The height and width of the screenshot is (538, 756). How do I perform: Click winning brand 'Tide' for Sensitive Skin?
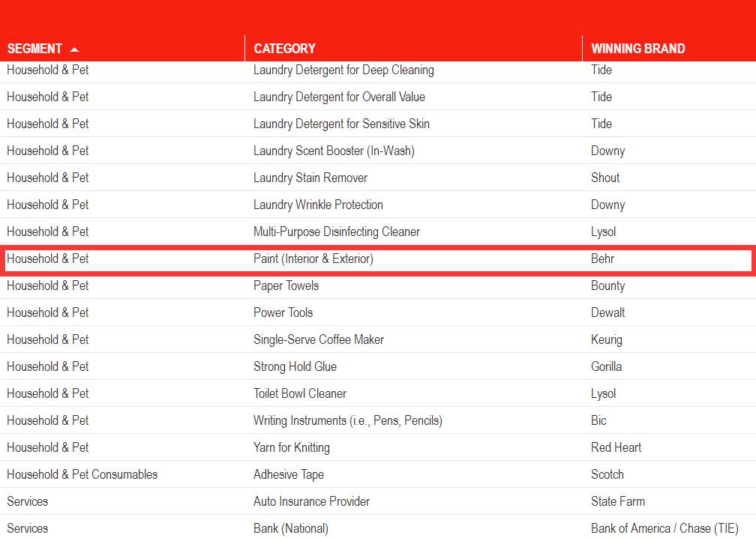tap(601, 124)
